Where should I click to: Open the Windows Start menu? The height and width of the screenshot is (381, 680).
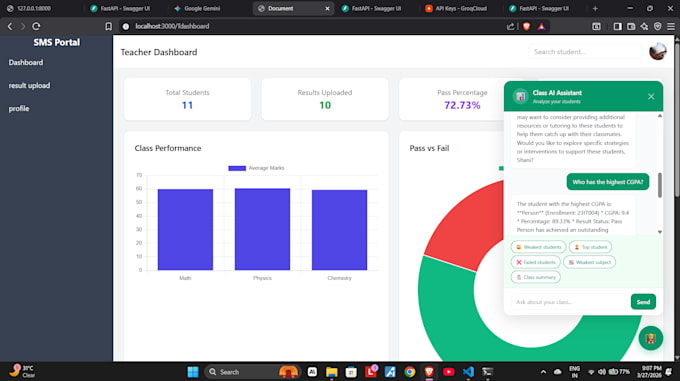pos(193,372)
